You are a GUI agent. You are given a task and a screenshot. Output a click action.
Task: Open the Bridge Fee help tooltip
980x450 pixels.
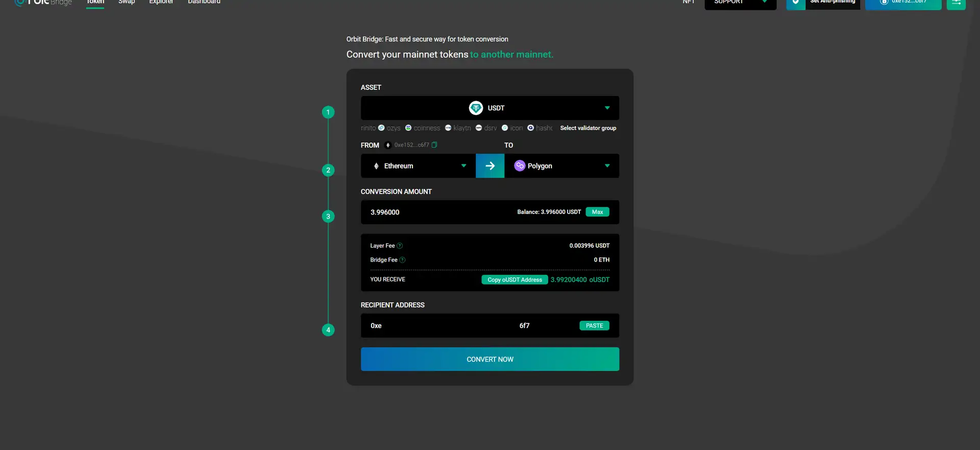[402, 260]
